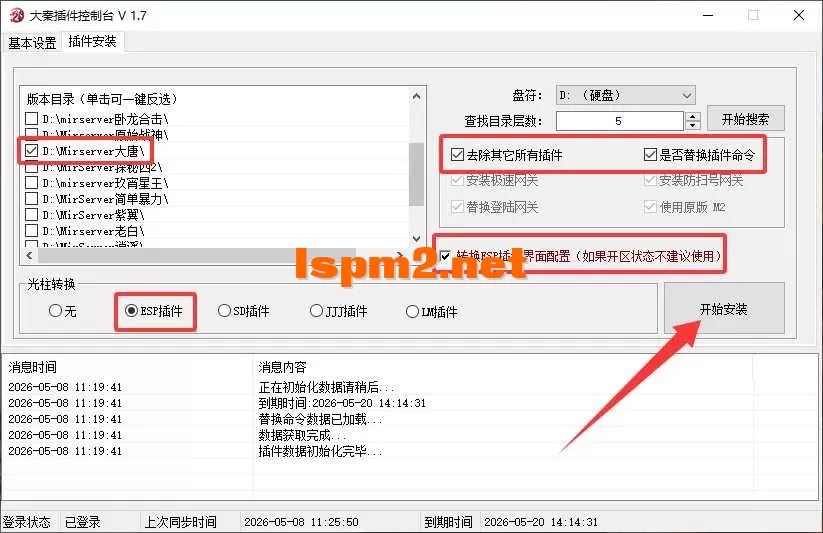Close the 大秦插件控制台 window
823x533 pixels.
pyautogui.click(x=798, y=15)
